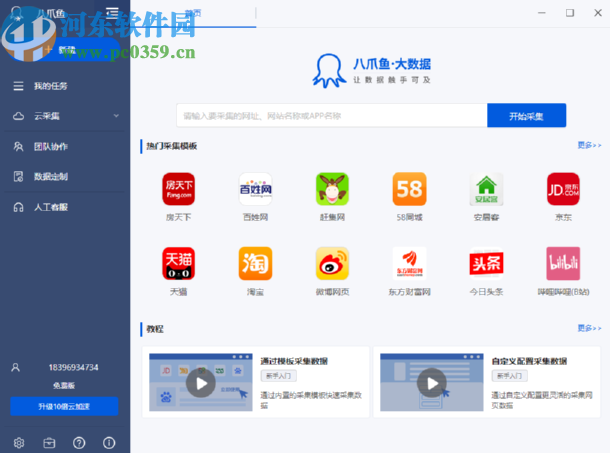
Task: Open the 百姓网 template icon
Action: coord(255,189)
